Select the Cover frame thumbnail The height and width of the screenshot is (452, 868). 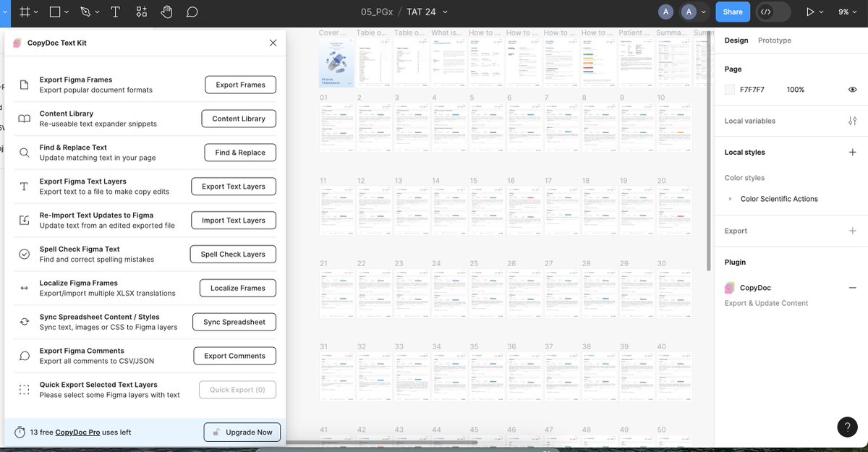pyautogui.click(x=338, y=63)
